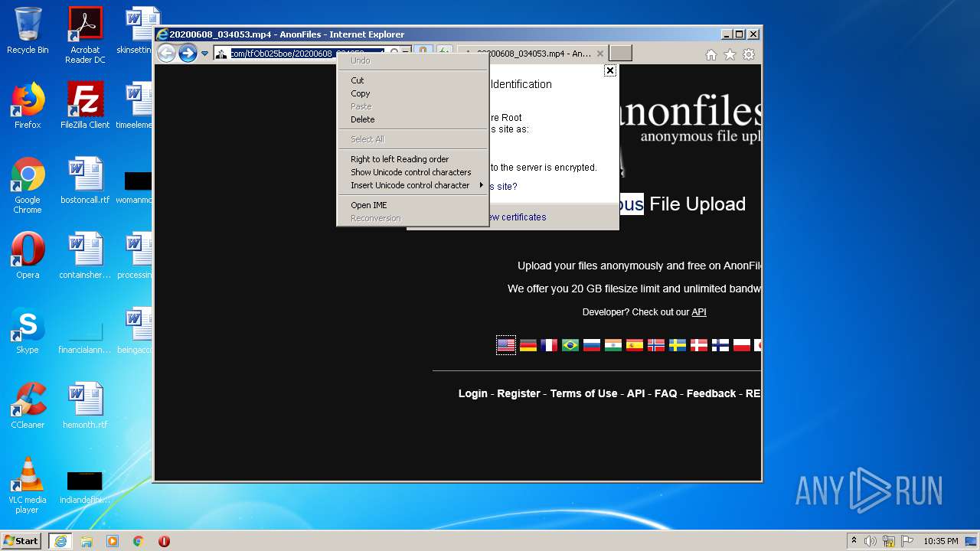Open FileZilla Client desktop shortcut
The image size is (980, 551).
(x=85, y=106)
